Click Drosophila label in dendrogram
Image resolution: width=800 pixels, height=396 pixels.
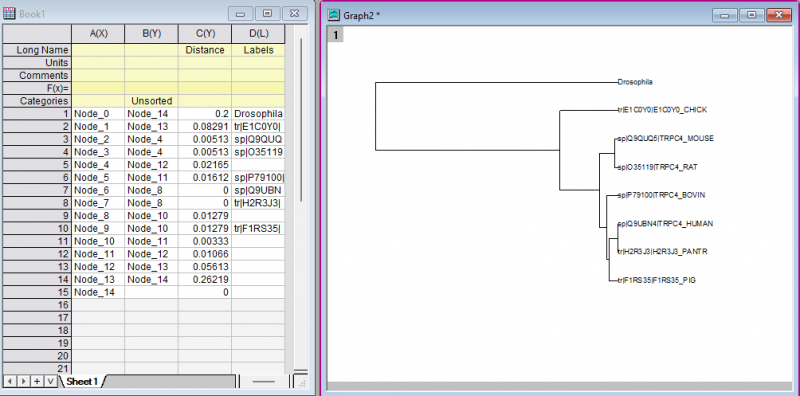(635, 82)
